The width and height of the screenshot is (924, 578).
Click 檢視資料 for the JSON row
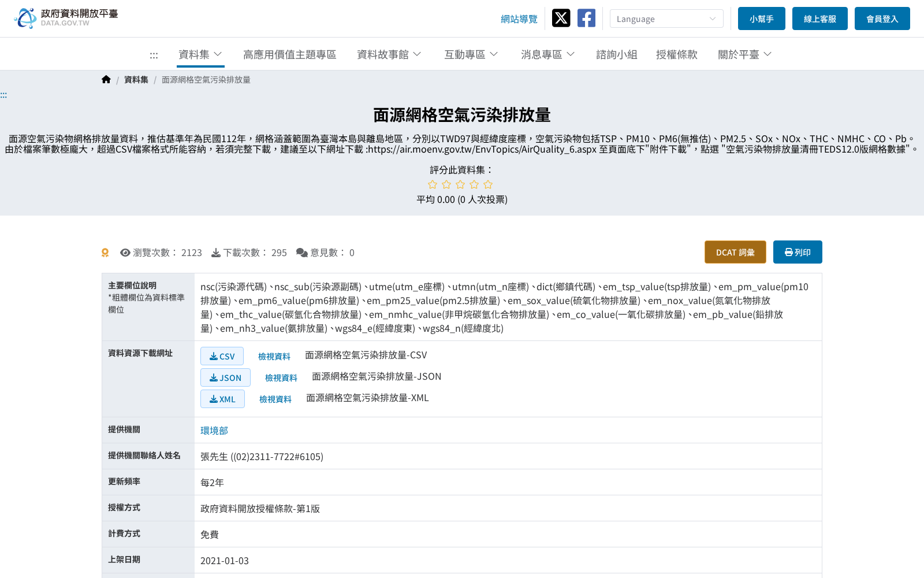281,378
